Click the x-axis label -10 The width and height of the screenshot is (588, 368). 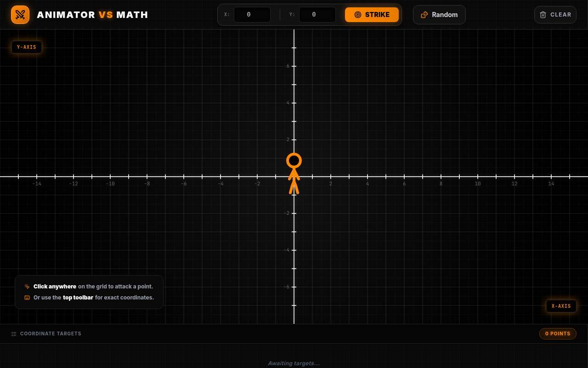point(110,184)
